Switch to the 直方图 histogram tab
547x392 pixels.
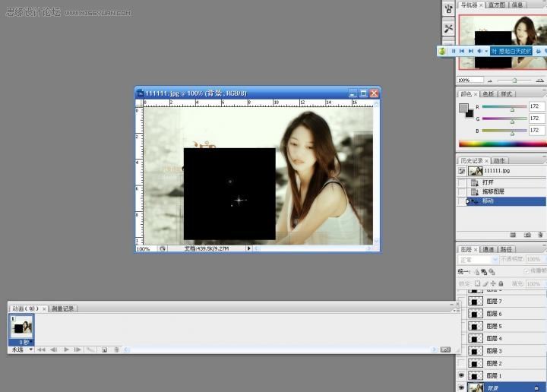(496, 5)
